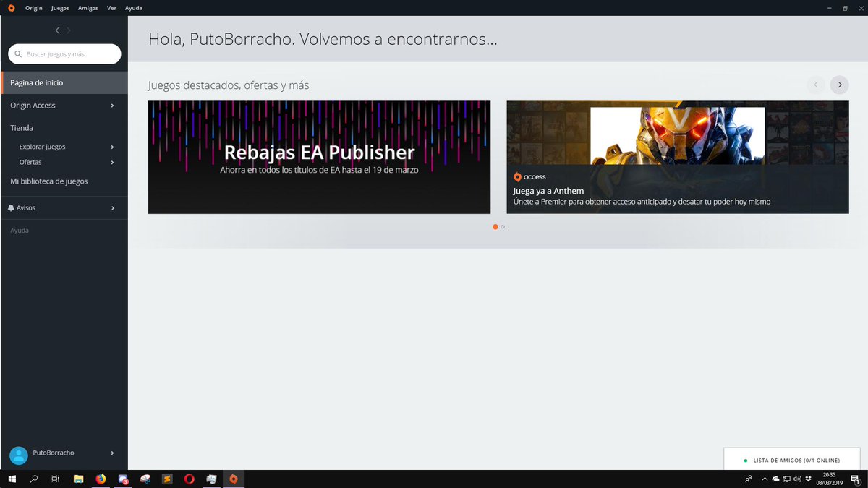Click the magnifier icon in the search box
The height and width of the screenshot is (488, 868).
[17, 54]
